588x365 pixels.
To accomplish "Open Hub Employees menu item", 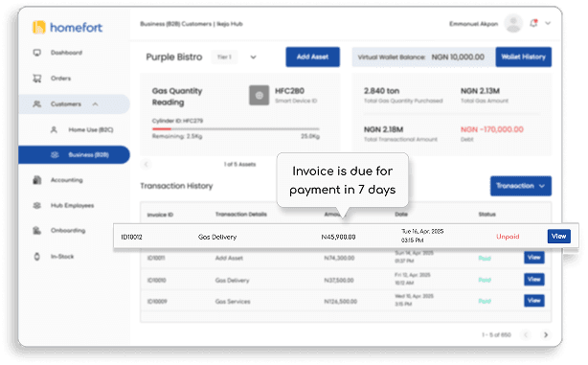I will [x=73, y=206].
